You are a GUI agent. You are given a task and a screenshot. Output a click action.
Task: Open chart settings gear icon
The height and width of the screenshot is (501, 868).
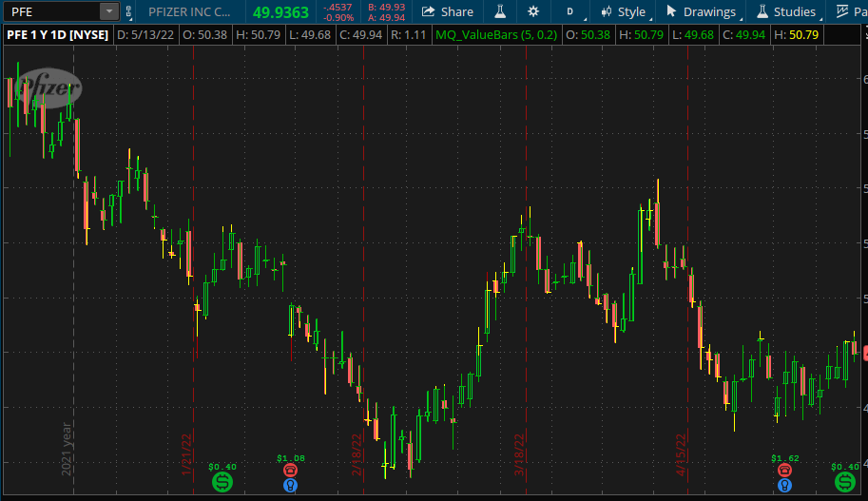click(x=533, y=11)
